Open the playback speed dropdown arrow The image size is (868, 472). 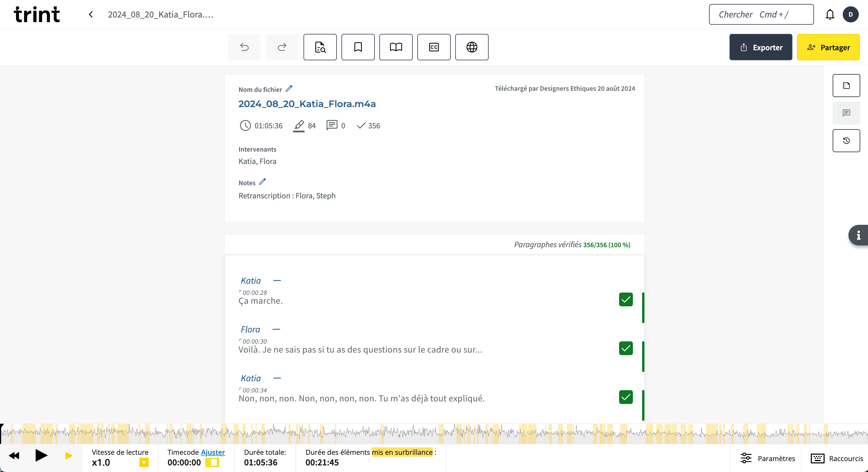tap(144, 463)
